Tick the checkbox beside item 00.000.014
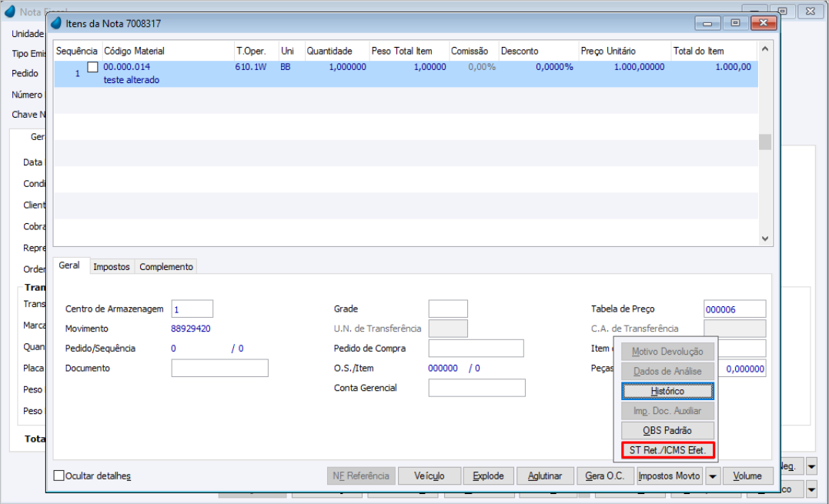Screen dimensions: 829x504 click(92, 67)
